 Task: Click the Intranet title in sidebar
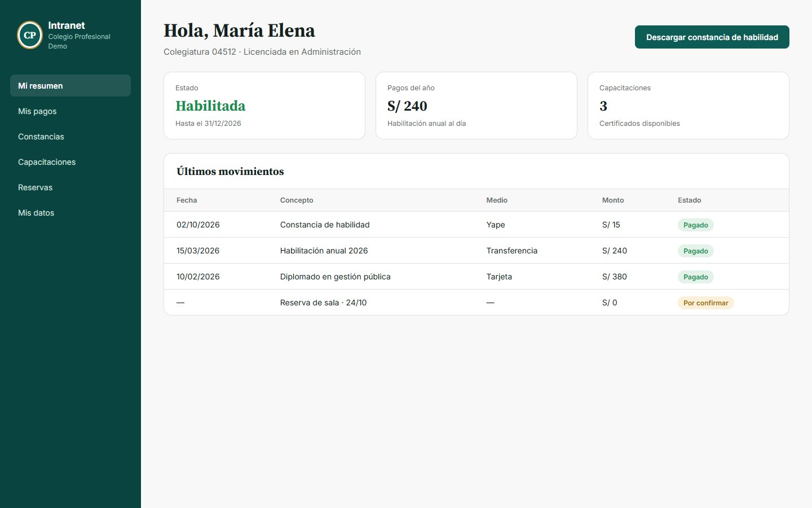pyautogui.click(x=67, y=25)
